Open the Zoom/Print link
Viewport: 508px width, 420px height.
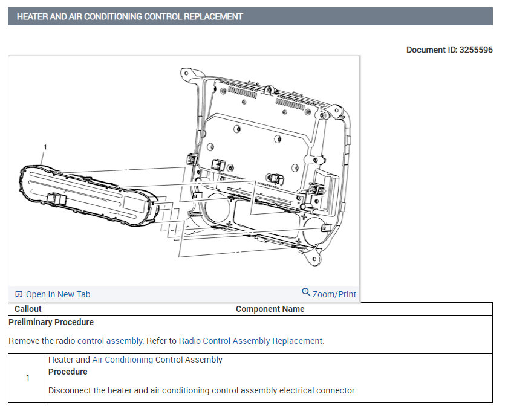pyautogui.click(x=334, y=294)
